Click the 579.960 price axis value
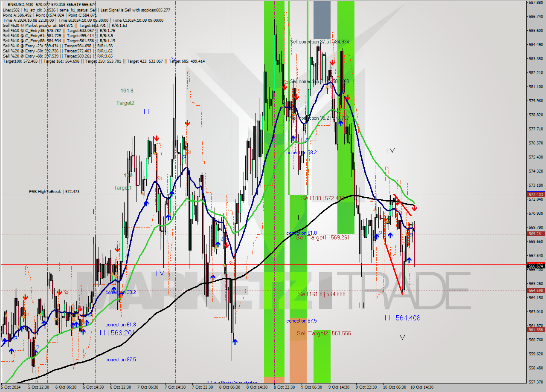This screenshot has height=392, width=546. click(x=536, y=101)
